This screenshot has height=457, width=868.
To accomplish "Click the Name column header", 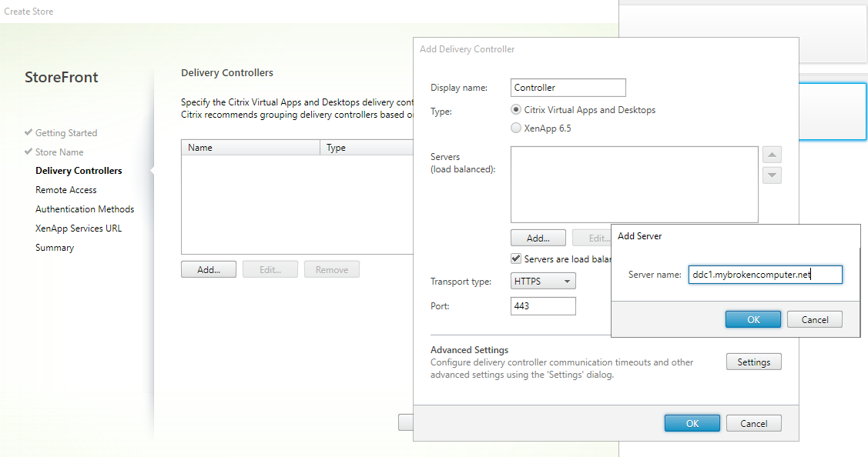I will [250, 148].
